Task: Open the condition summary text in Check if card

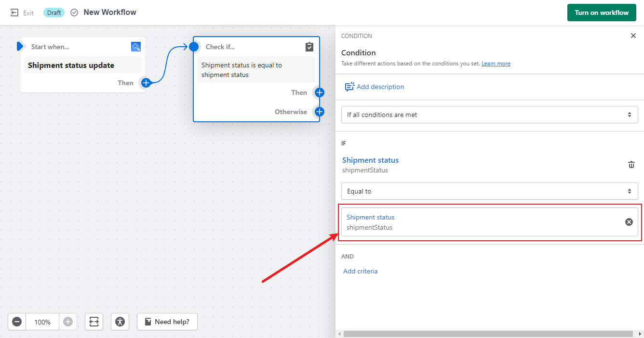Action: tap(256, 70)
